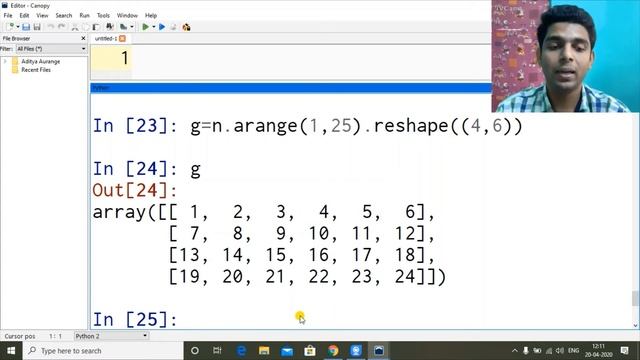This screenshot has width=640, height=360.
Task: Create a new file from toolbar
Action: tap(10, 27)
